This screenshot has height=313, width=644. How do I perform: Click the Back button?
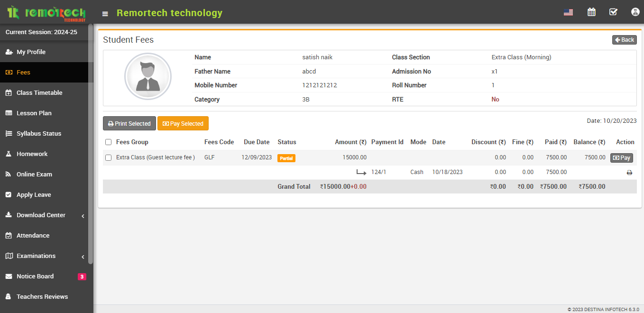coord(624,40)
